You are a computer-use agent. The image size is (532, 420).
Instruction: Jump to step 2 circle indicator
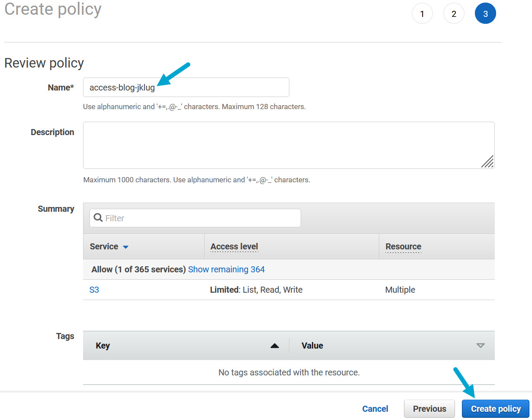tap(454, 14)
